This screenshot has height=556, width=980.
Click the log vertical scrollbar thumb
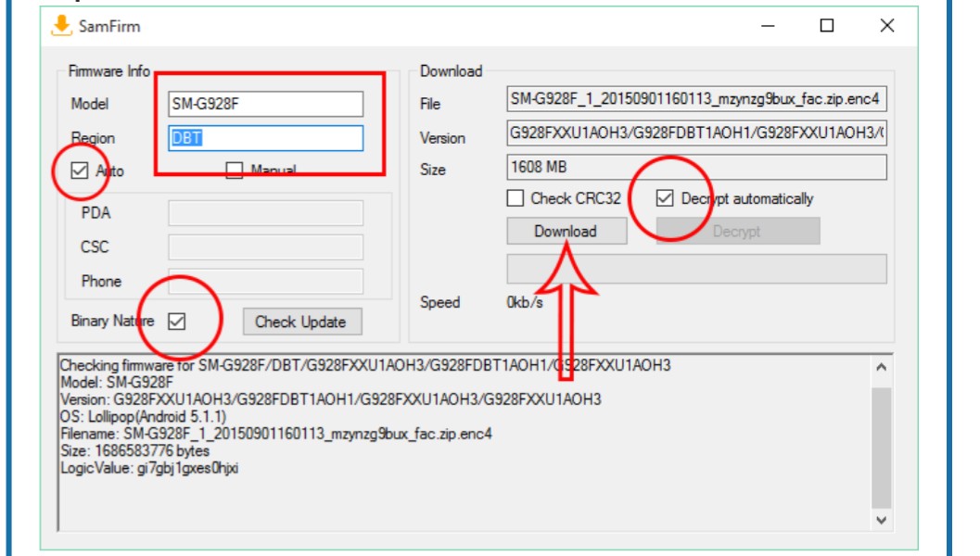881,448
